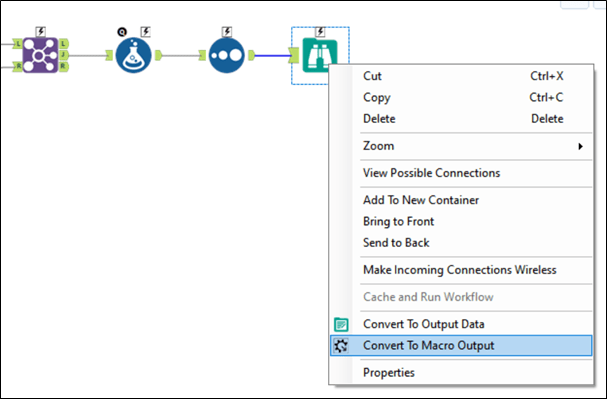Click the L output anchor of Join tool
Viewport: 607px width, 399px height.
tap(63, 44)
